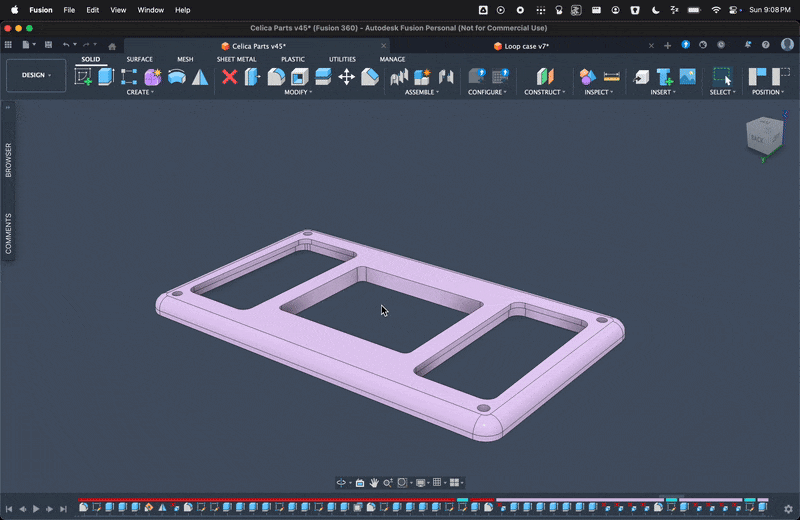Switch to the Utilities tab
This screenshot has height=520, width=800.
[x=342, y=59]
